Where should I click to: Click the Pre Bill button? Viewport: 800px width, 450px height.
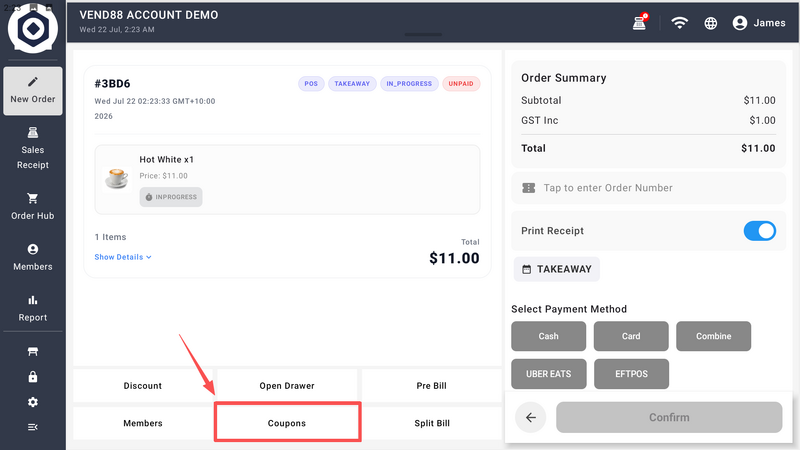click(432, 386)
